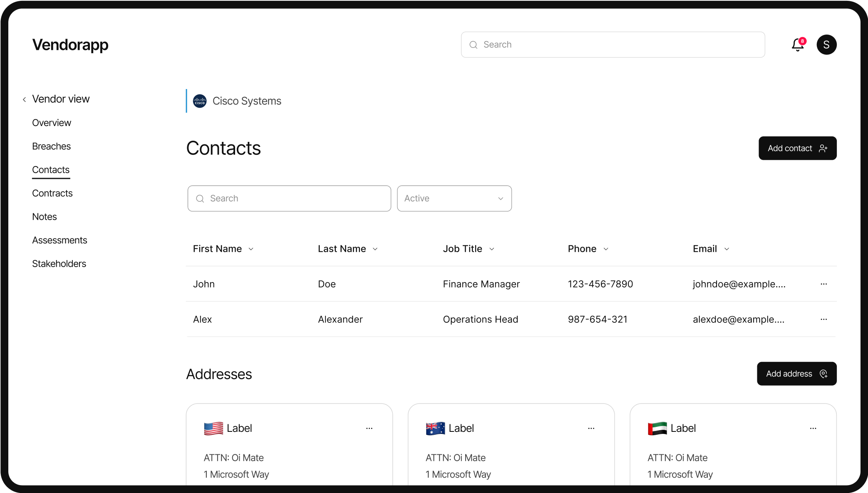Open UAE flag address card menu

(813, 428)
